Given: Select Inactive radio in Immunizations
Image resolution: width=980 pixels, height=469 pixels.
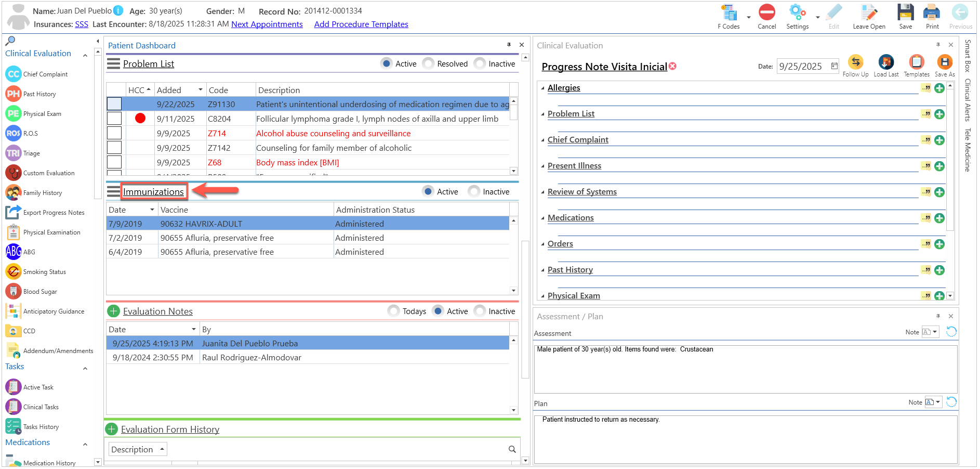Looking at the screenshot, I should [473, 191].
